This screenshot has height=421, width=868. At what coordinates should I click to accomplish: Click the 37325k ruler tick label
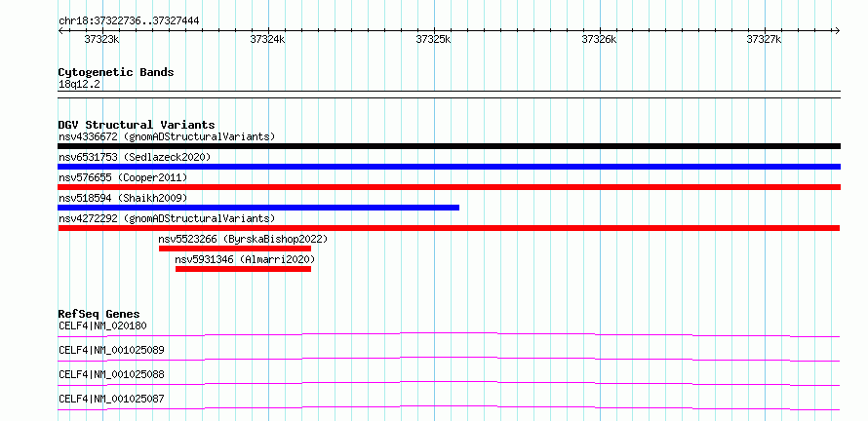433,39
